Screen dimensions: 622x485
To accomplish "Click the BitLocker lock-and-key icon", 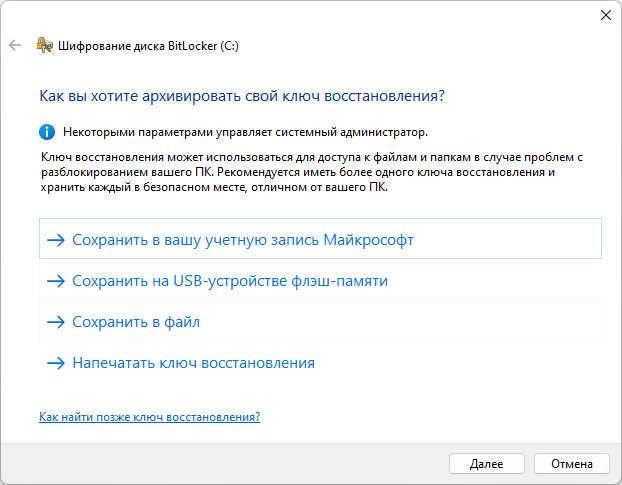I will [44, 45].
